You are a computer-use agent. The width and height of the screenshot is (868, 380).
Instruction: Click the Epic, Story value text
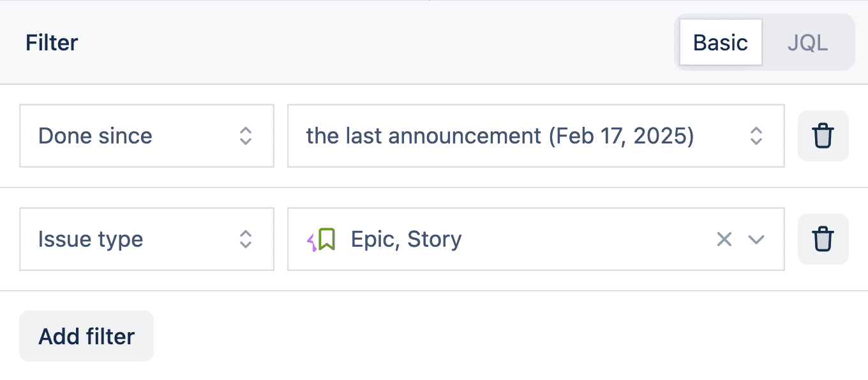pyautogui.click(x=406, y=239)
